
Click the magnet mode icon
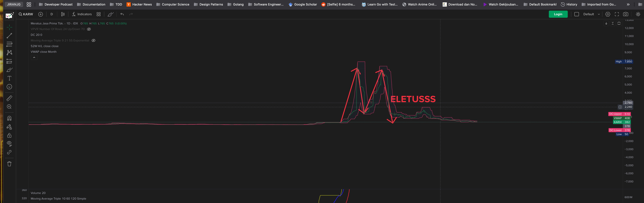(9, 118)
